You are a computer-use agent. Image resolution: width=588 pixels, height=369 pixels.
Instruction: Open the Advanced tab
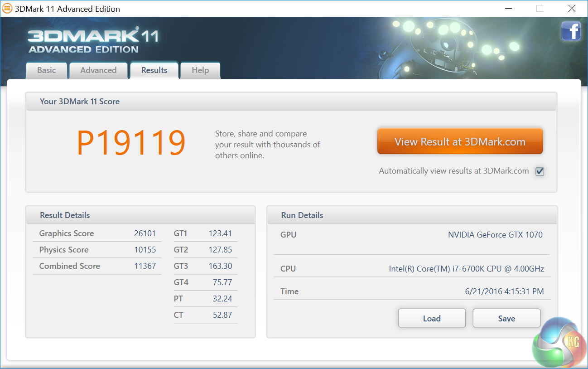pos(98,70)
